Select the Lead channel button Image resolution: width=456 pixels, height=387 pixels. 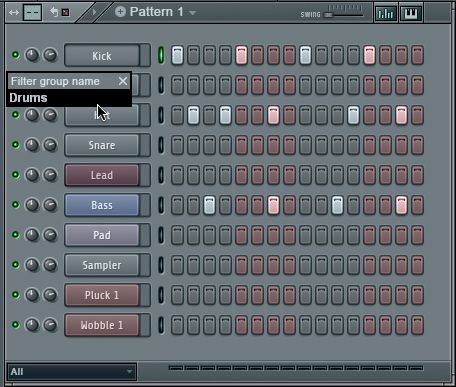pos(102,175)
